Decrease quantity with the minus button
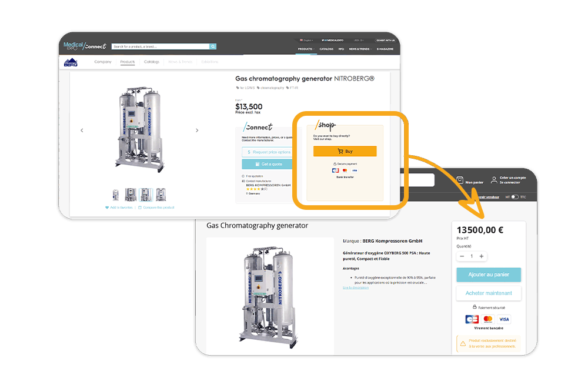This screenshot has height=388, width=588. [462, 256]
